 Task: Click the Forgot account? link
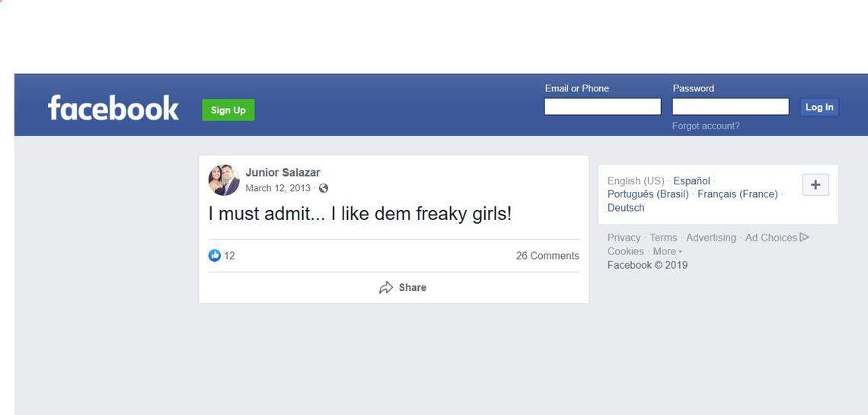click(x=706, y=126)
